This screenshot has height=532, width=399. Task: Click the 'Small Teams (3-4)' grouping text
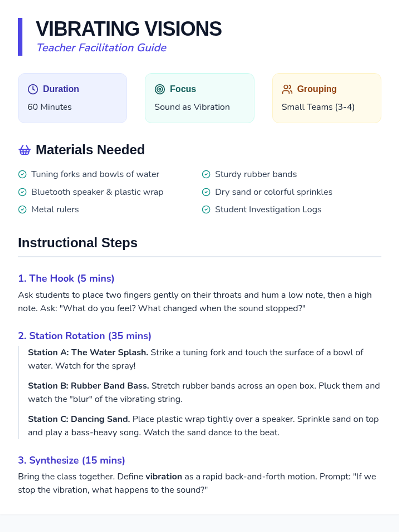click(x=318, y=107)
